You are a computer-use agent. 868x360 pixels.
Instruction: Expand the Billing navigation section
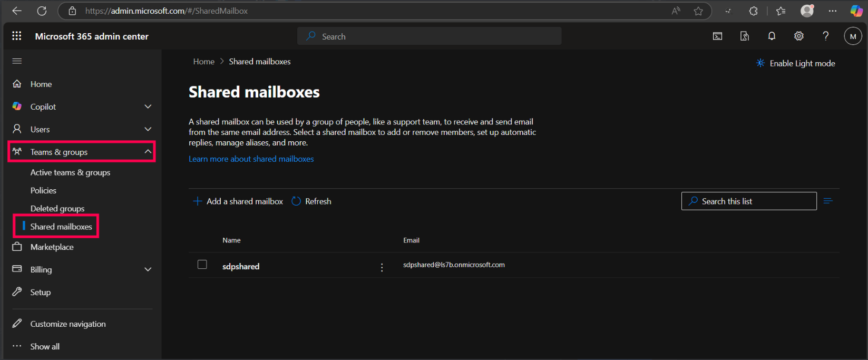(148, 269)
